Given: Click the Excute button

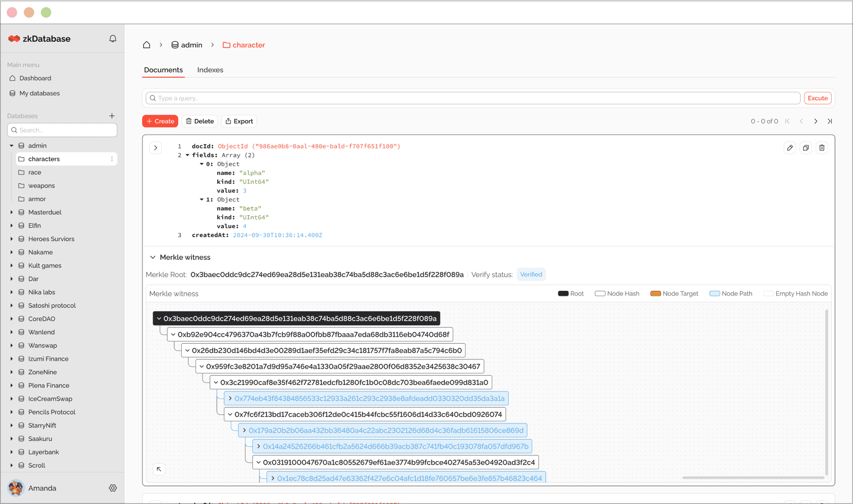Looking at the screenshot, I should [817, 98].
